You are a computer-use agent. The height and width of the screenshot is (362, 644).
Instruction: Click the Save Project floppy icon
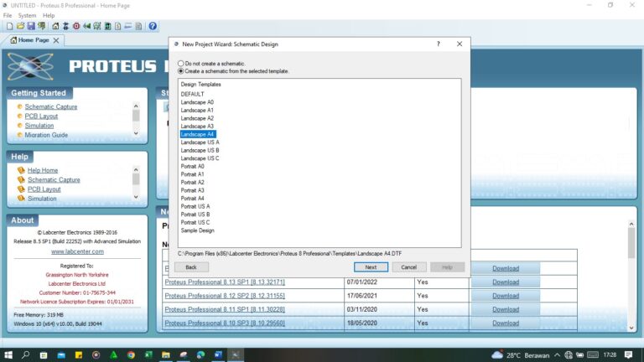click(31, 26)
